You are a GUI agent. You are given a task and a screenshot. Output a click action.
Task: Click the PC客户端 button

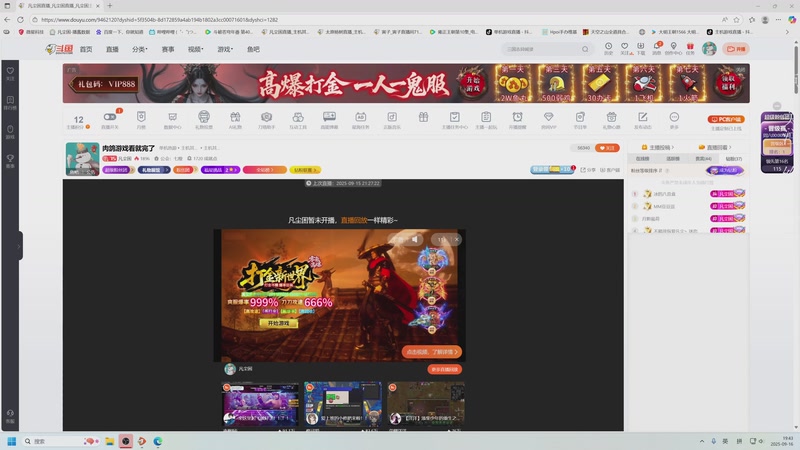726,119
